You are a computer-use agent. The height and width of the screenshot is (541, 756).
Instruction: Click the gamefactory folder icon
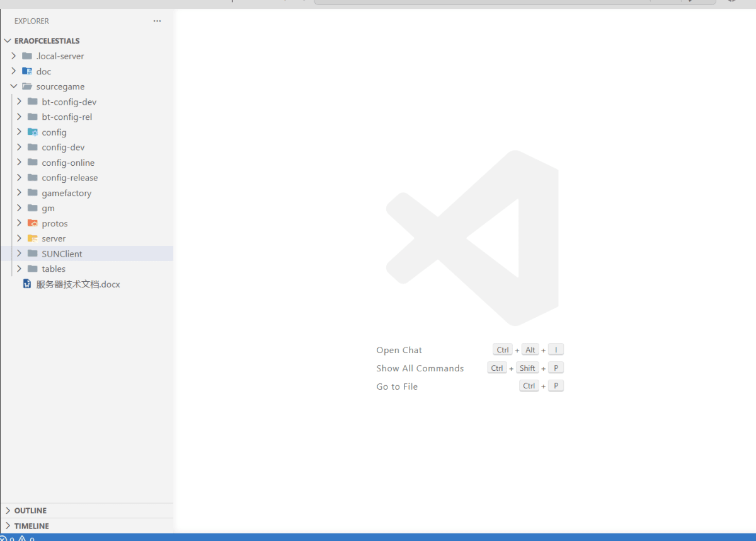point(33,193)
